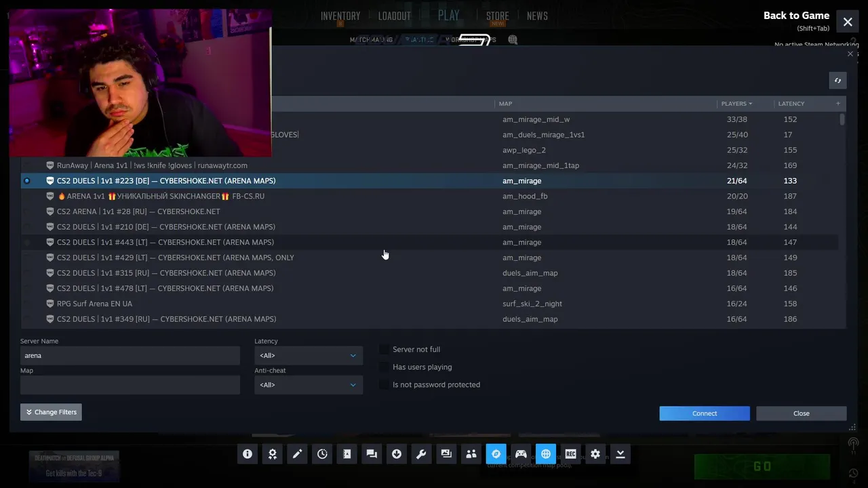Click the am_hood_fb map cell
Image resolution: width=868 pixels, height=488 pixels.
tap(525, 196)
